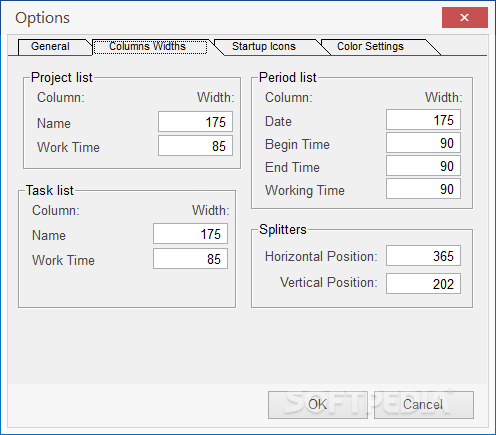Open the Startup Icons tab

click(264, 46)
